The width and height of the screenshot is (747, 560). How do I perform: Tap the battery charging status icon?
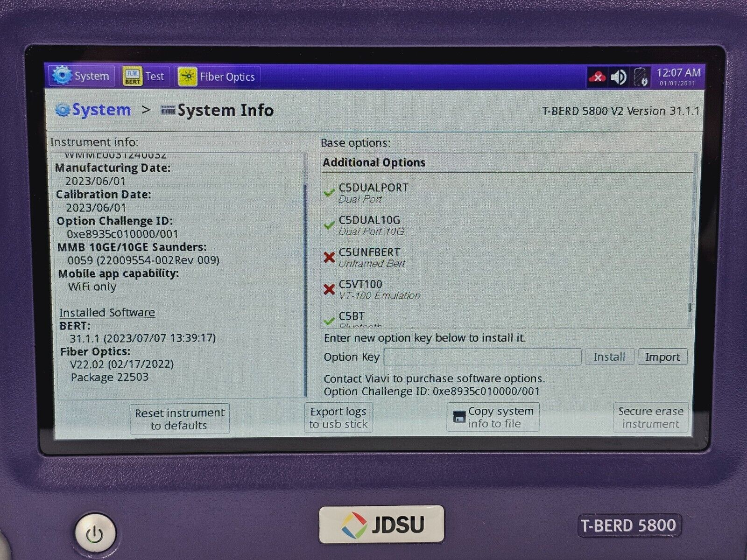[641, 77]
